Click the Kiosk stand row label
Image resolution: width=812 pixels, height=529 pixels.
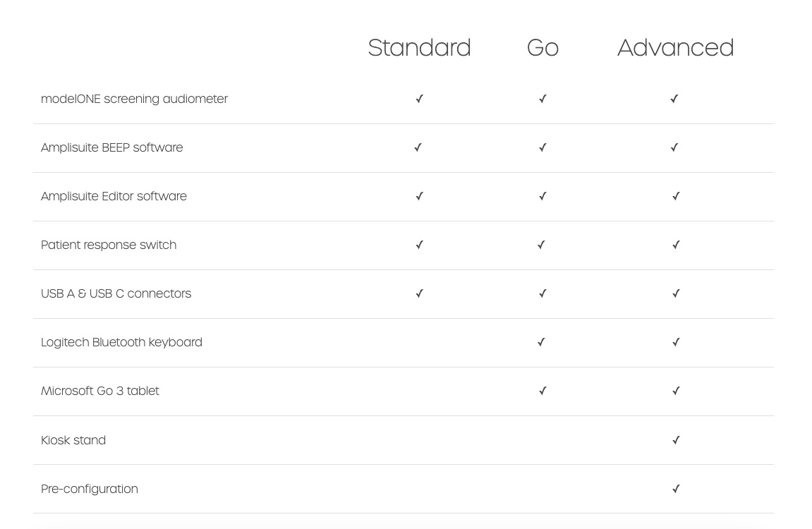73,440
